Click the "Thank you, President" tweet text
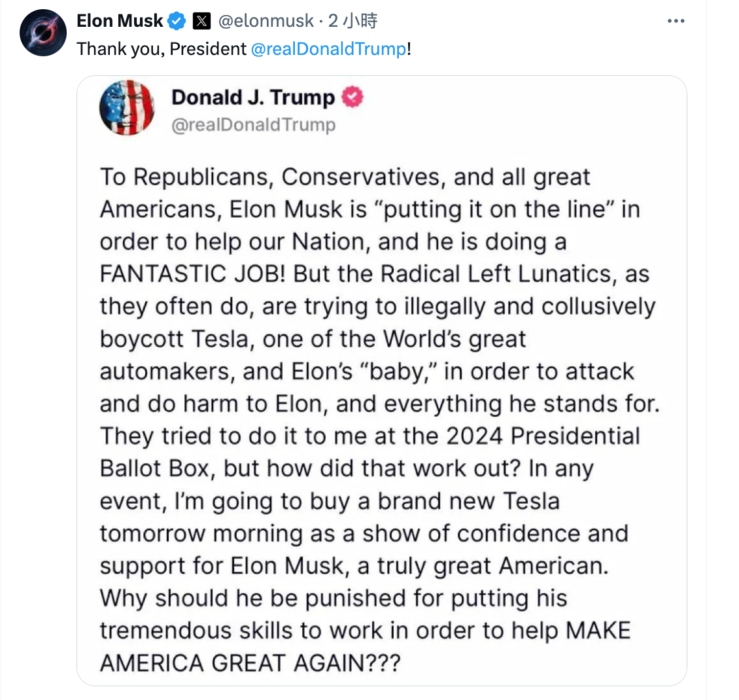 point(161,49)
